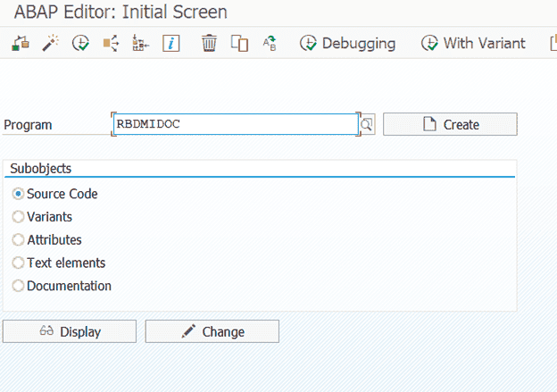Open the Program field search help
Image resolution: width=557 pixels, height=392 pixels.
367,124
